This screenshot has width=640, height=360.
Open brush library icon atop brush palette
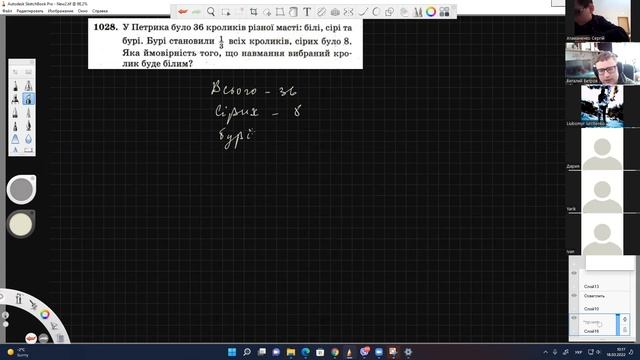tap(28, 72)
